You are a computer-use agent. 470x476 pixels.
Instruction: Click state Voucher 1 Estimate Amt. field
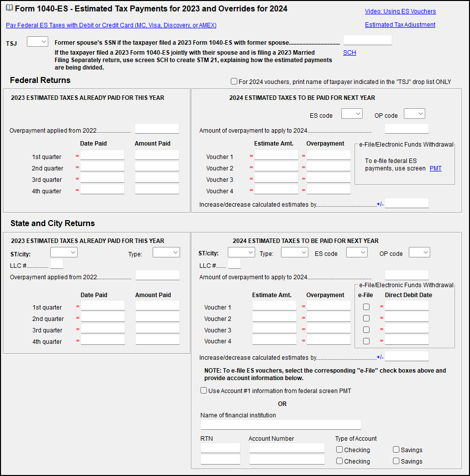coord(275,306)
